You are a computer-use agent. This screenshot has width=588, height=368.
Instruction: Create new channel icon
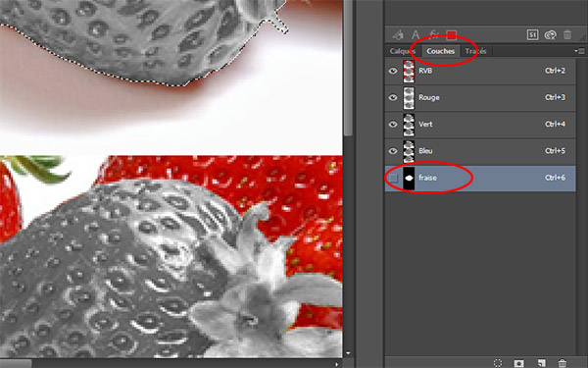pos(541,363)
